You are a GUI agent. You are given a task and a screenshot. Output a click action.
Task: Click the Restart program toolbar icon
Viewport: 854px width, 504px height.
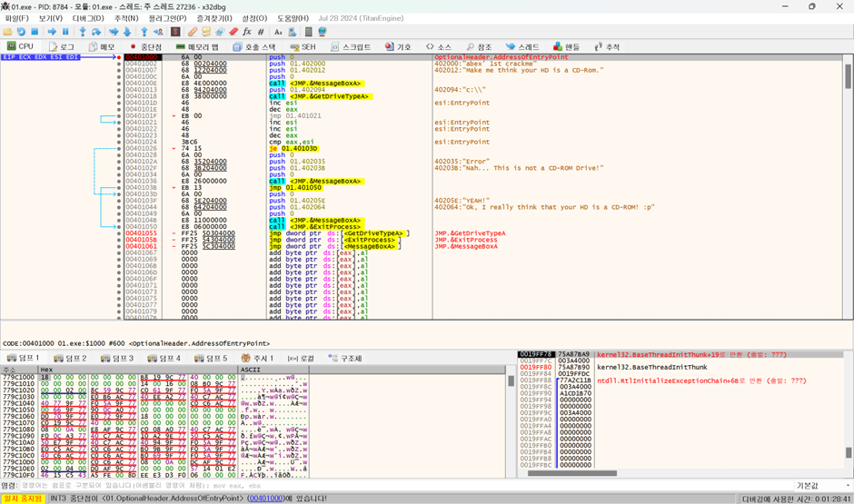click(21, 32)
